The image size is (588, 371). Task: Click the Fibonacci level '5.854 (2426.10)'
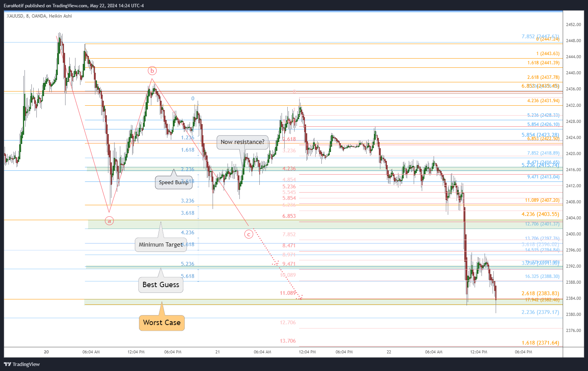click(x=543, y=124)
